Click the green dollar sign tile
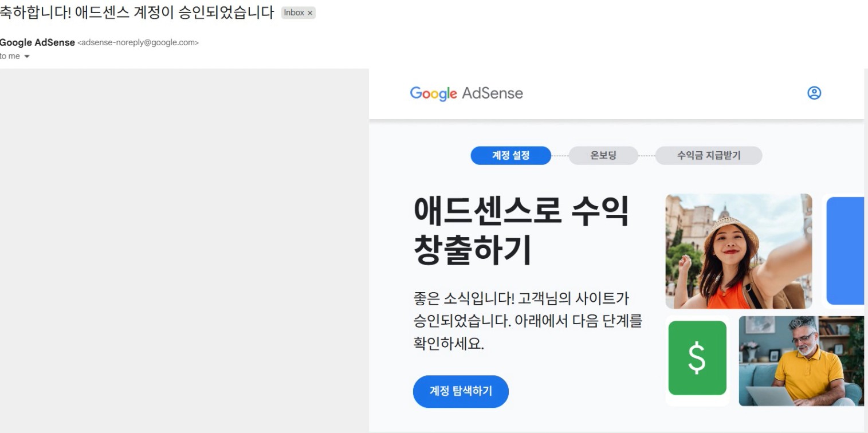The image size is (868, 433). coord(697,358)
